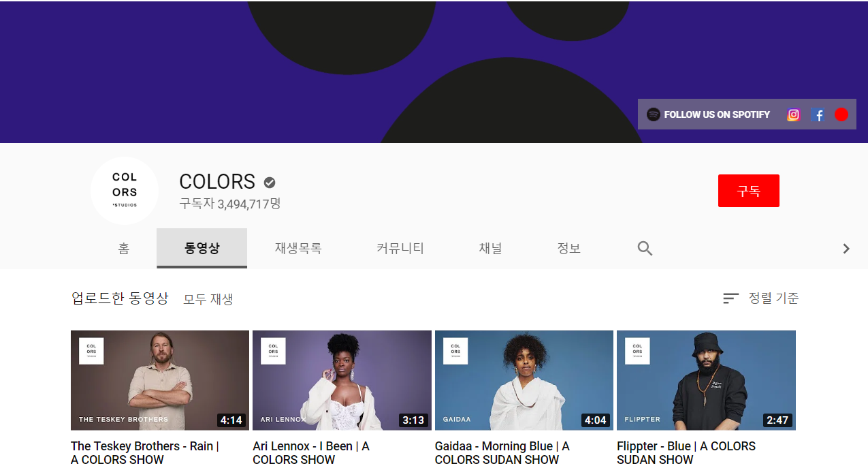Open the Spotify follow link icon

click(x=654, y=114)
